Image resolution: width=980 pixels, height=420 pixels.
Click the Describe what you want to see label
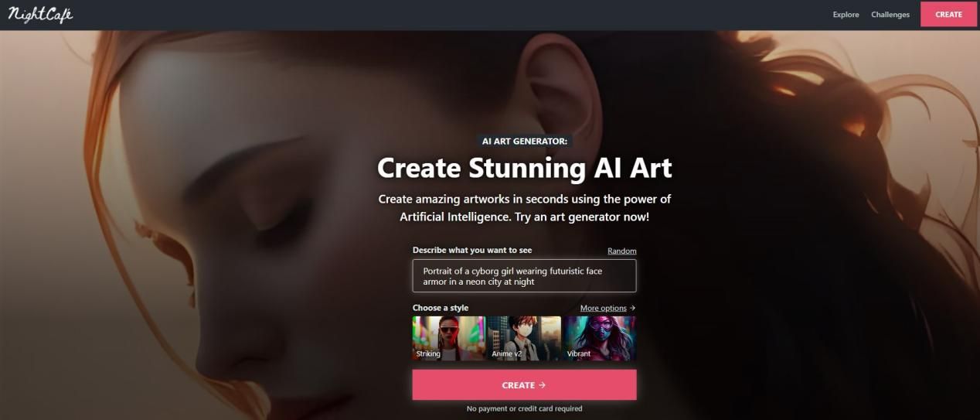(x=472, y=251)
